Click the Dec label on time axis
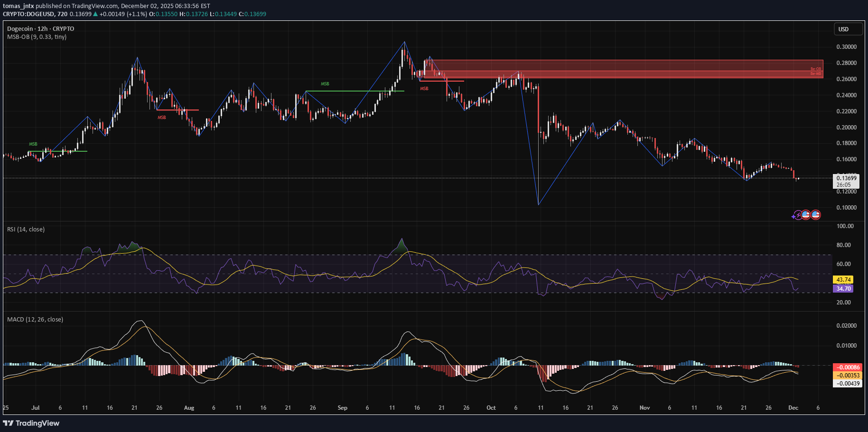 [x=793, y=408]
